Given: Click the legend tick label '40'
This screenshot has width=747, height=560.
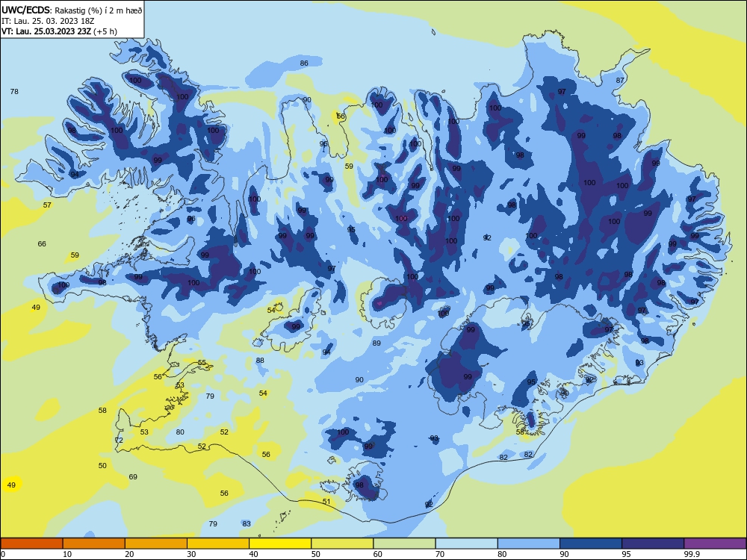Looking at the screenshot, I should tap(253, 554).
